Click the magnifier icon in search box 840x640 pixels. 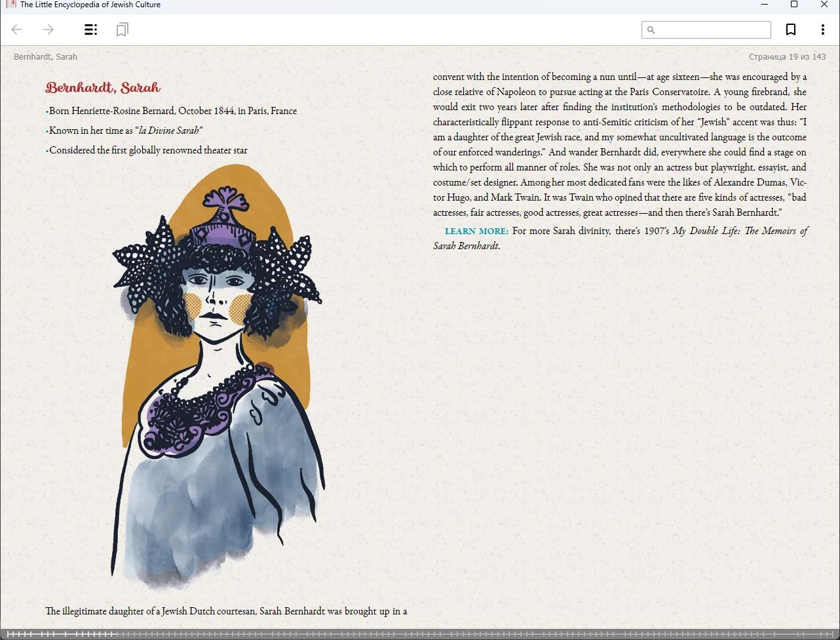[x=651, y=30]
